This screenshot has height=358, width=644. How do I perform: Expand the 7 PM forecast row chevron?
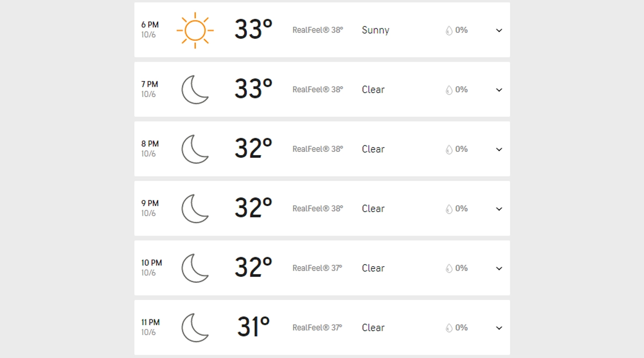point(499,90)
